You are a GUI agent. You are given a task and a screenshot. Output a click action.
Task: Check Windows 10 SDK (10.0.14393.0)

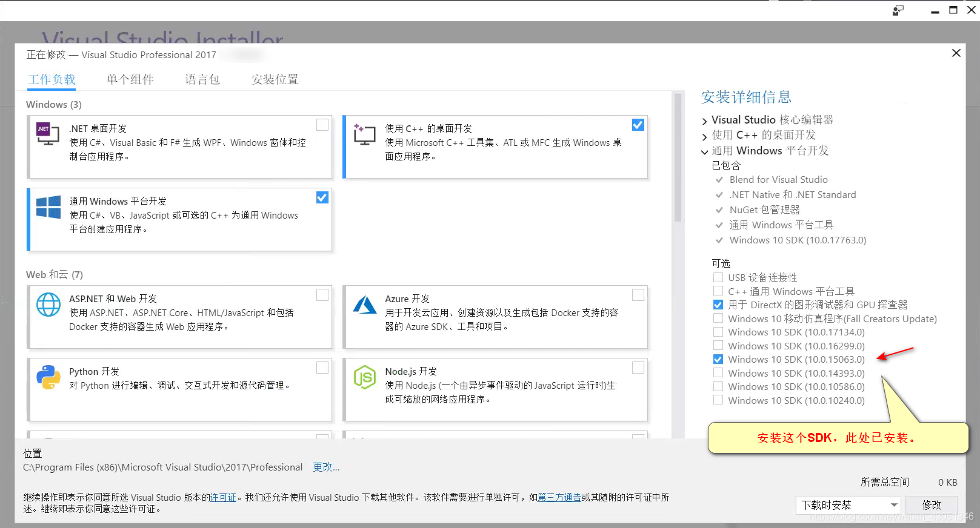tap(718, 373)
